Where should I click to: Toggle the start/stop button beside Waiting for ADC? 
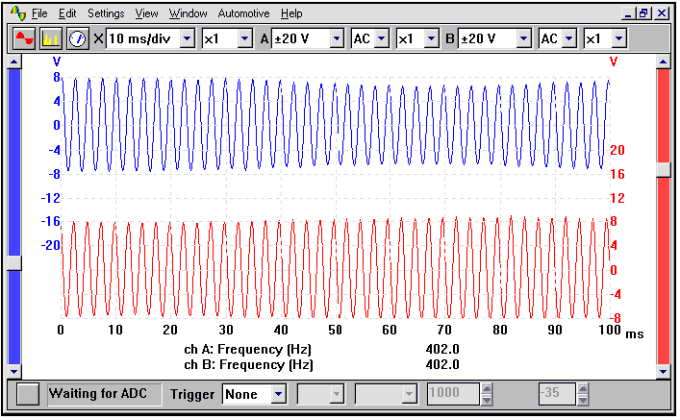click(x=30, y=394)
